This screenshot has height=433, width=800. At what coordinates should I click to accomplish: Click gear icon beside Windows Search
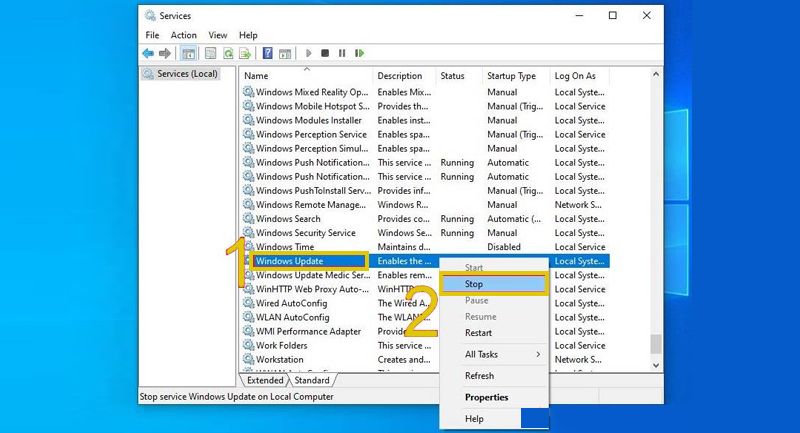(x=248, y=218)
